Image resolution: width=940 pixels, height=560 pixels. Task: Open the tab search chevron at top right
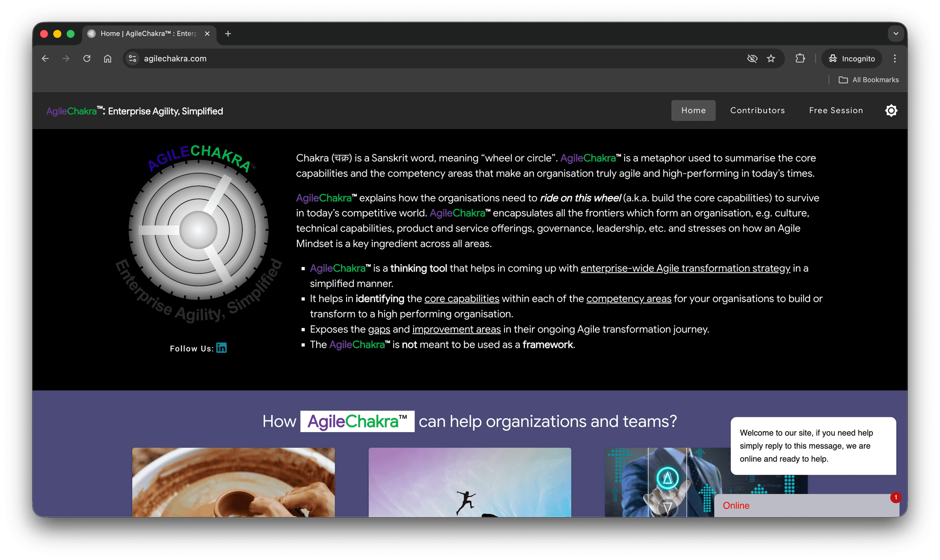tap(895, 33)
